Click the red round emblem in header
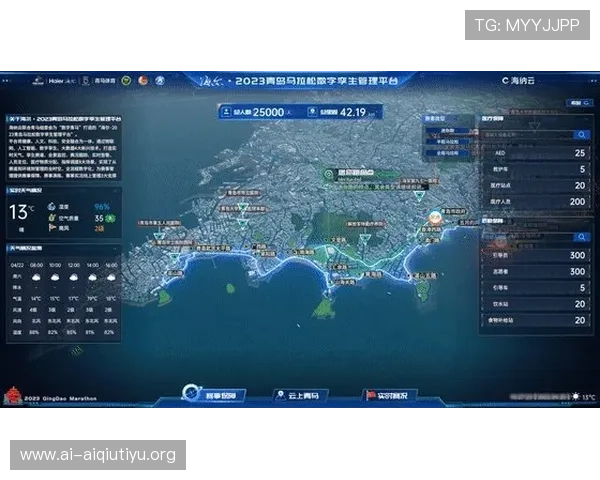 (143, 80)
